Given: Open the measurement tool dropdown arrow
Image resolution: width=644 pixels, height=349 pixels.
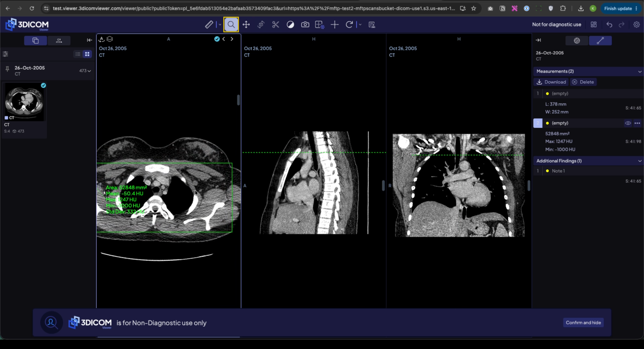Looking at the screenshot, I should click(x=220, y=24).
